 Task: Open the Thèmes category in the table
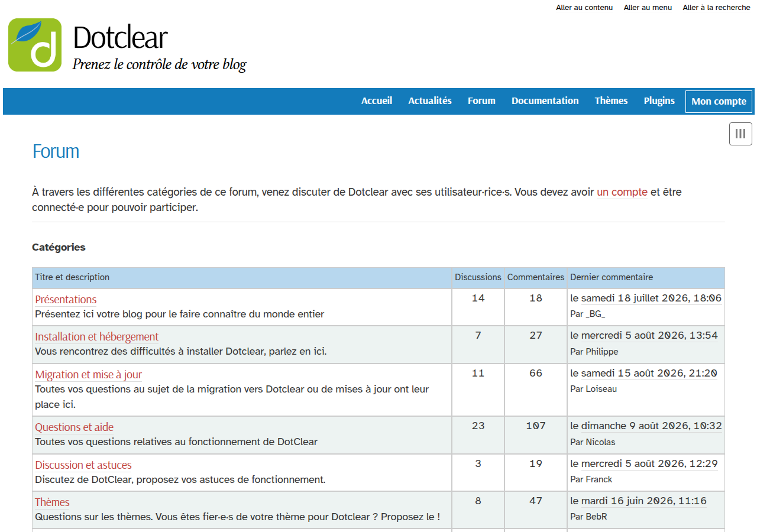click(52, 502)
